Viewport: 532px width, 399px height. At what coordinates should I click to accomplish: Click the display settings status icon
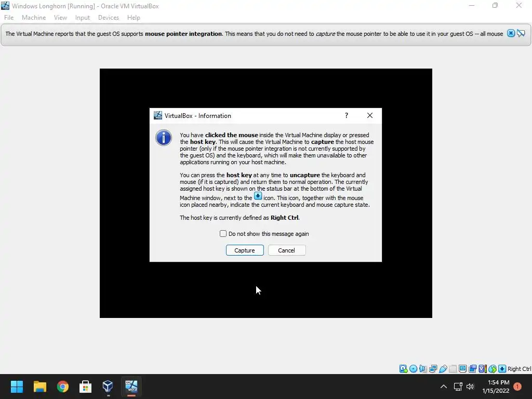tap(462, 369)
